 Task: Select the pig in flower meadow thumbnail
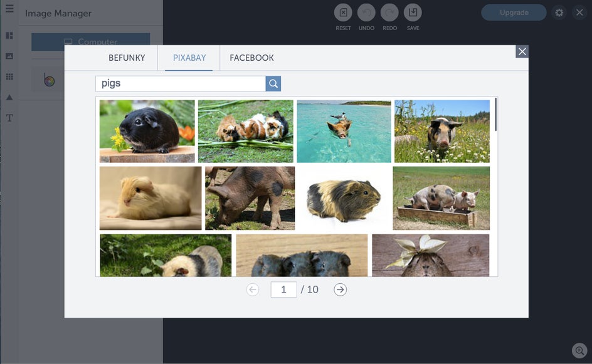[x=442, y=132]
